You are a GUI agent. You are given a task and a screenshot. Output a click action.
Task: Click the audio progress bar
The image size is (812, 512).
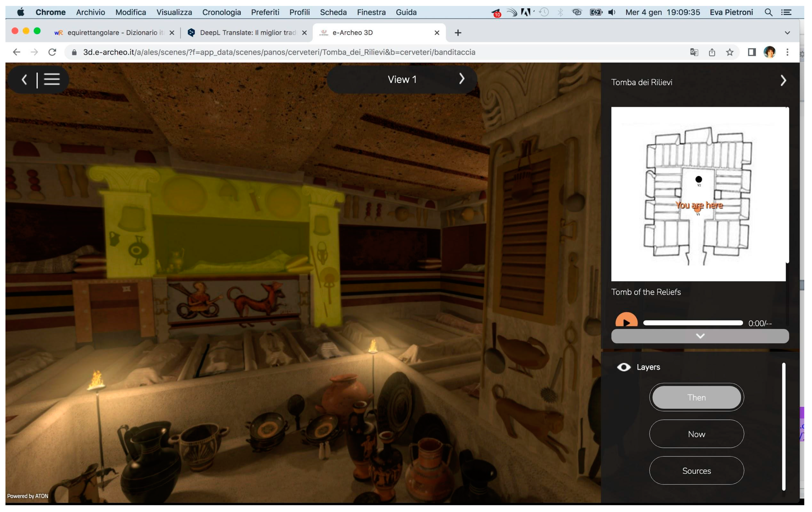tap(693, 323)
